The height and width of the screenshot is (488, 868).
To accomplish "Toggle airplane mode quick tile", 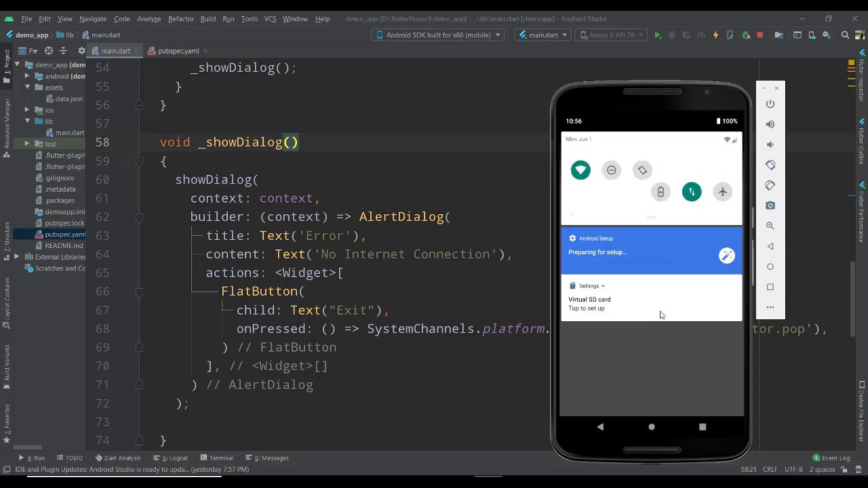I will 723,192.
